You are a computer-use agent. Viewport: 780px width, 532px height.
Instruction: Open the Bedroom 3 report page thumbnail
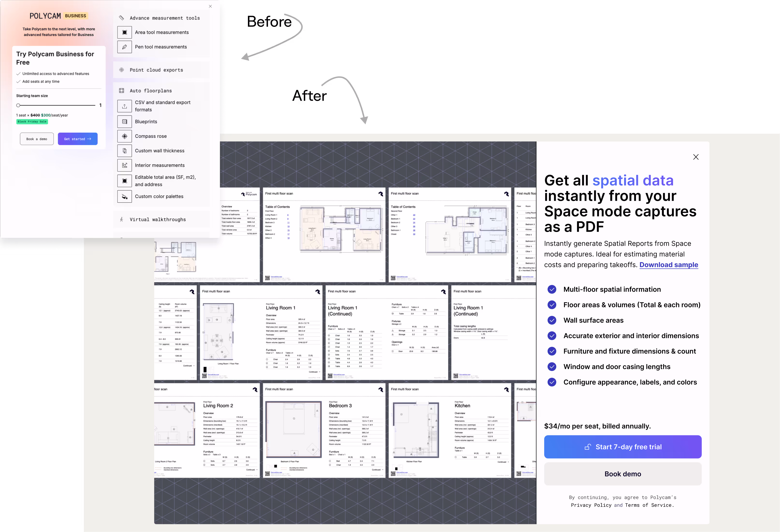click(x=324, y=430)
